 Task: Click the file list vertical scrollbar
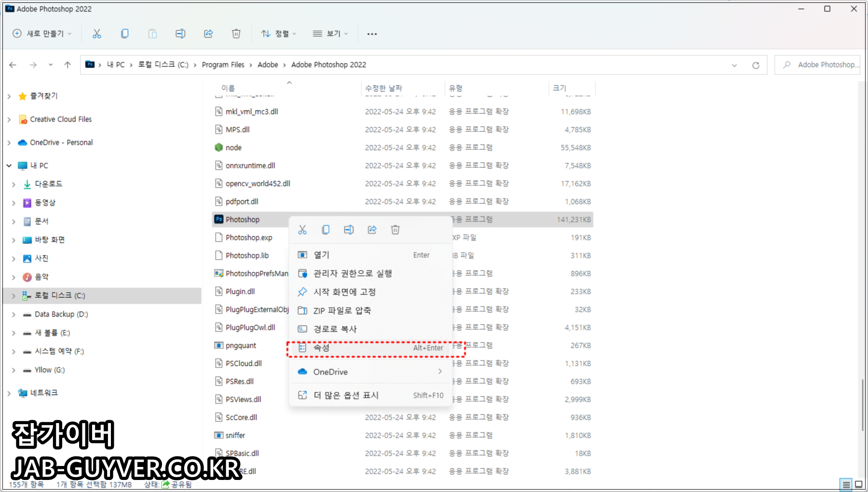pos(862,405)
